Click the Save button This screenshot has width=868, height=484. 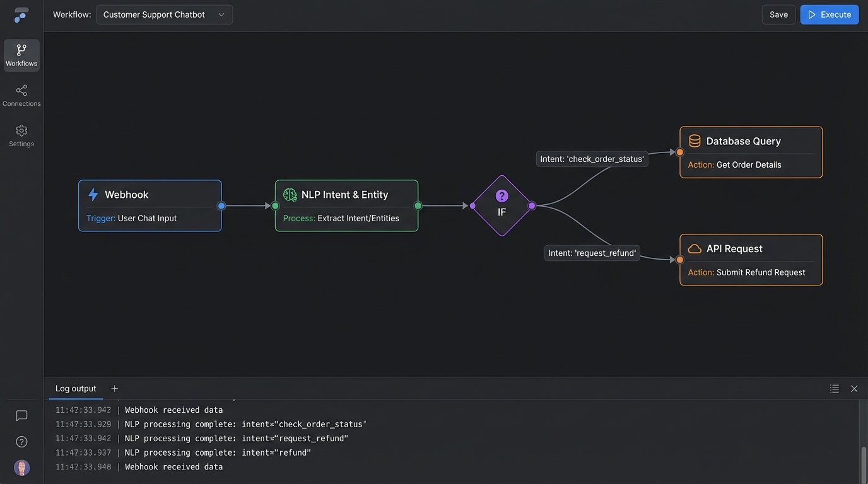(778, 14)
